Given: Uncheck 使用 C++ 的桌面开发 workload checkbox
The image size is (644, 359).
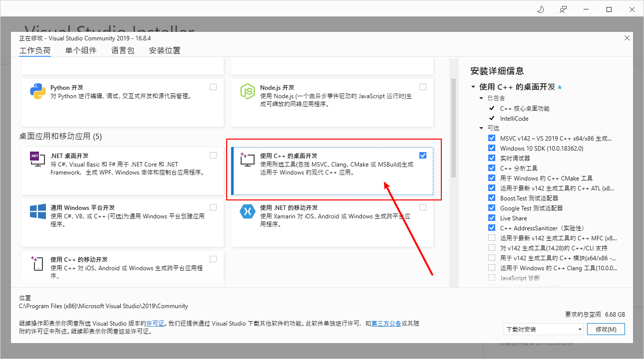Looking at the screenshot, I should pyautogui.click(x=423, y=155).
